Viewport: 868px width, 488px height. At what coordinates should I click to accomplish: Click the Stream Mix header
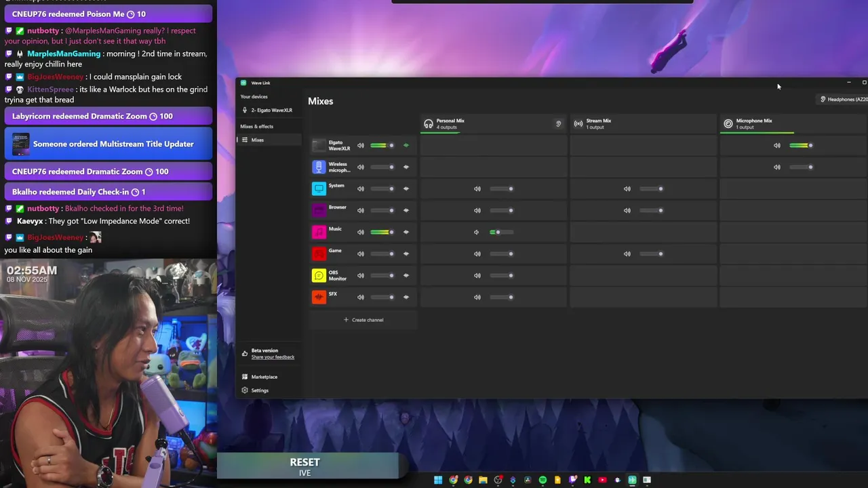point(643,123)
